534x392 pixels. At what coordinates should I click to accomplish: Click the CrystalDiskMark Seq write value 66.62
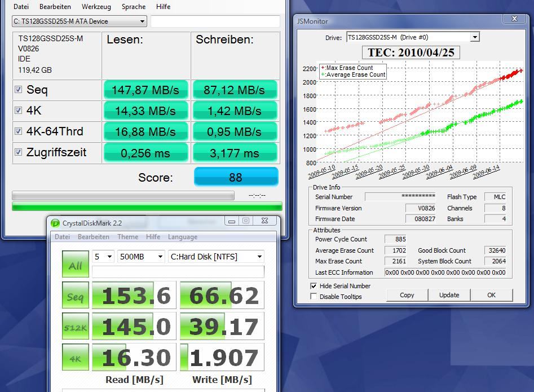pyautogui.click(x=222, y=296)
